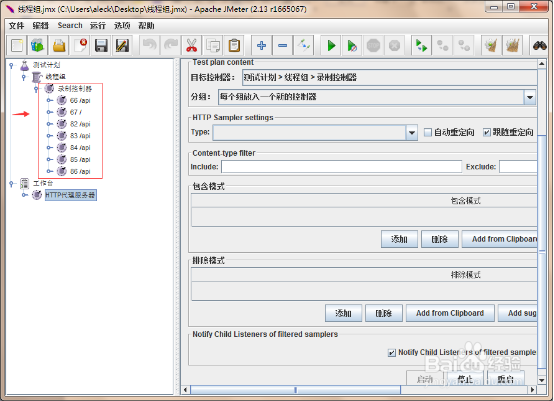Click the Save As pencil icon
Image resolution: width=554 pixels, height=401 pixels.
pyautogui.click(x=122, y=46)
